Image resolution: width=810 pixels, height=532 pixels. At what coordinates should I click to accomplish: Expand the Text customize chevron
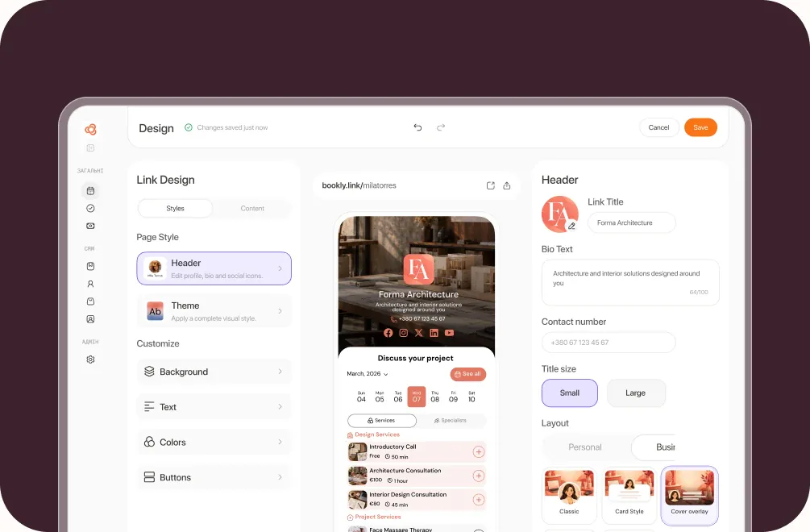[x=280, y=406]
